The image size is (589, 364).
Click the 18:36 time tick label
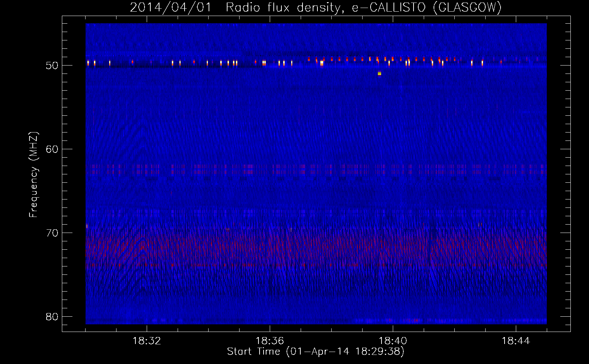270,341
